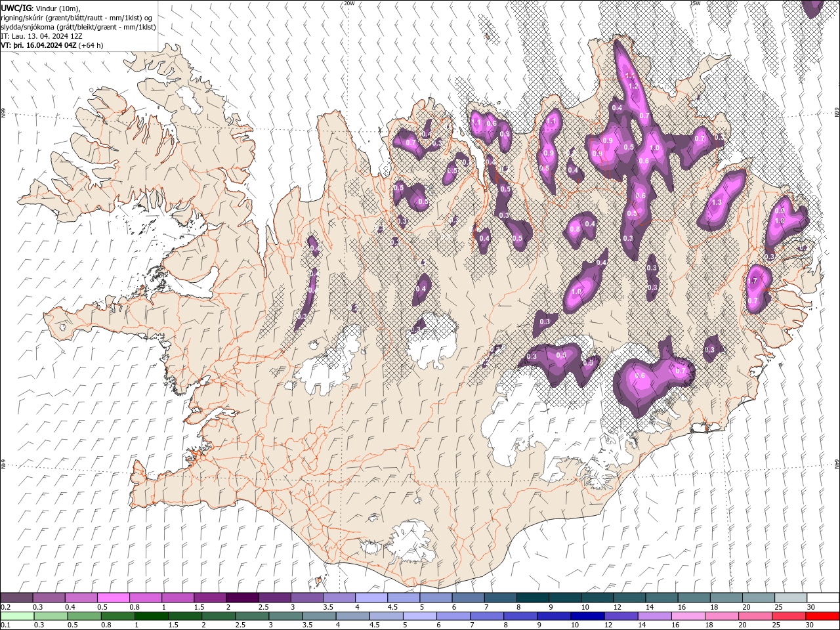Viewport: 840px width, 630px height.
Task: Select the medium green swatch above rain-scale 0.5
Action: point(84,616)
